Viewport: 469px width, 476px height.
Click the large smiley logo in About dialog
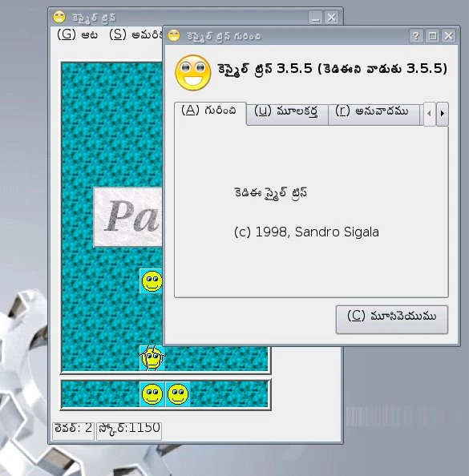[x=193, y=73]
